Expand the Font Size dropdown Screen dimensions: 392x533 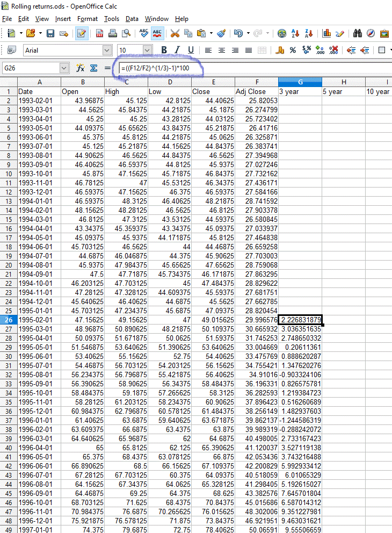(148, 51)
